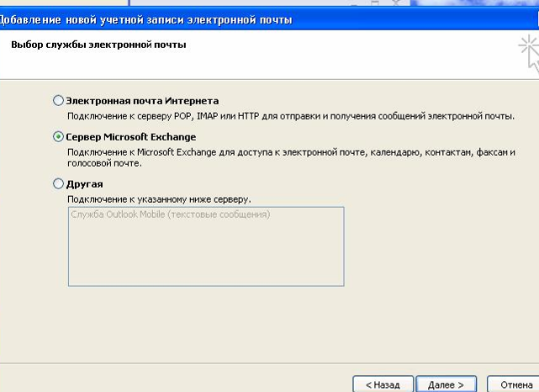This screenshot has height=392, width=539.
Task: Click the Microsoft Exchange connection description text
Action: (x=291, y=157)
